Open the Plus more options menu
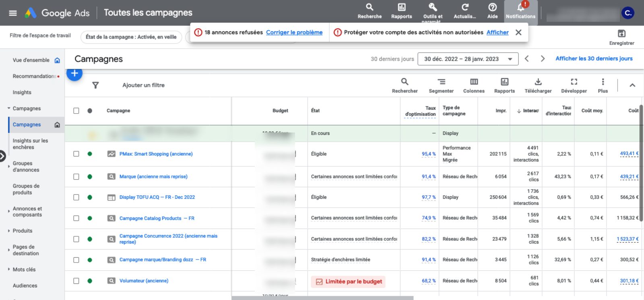The height and width of the screenshot is (300, 644). (x=603, y=85)
